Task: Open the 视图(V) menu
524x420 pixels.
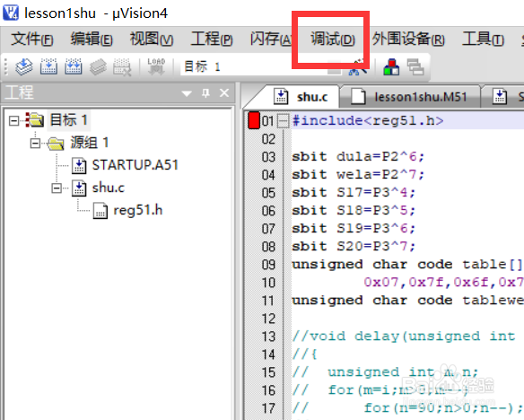Action: tap(152, 39)
